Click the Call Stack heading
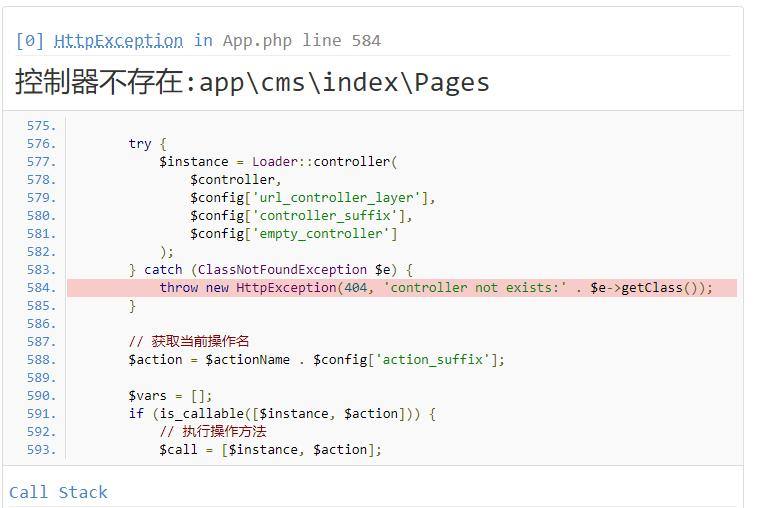The width and height of the screenshot is (761, 508). (58, 492)
